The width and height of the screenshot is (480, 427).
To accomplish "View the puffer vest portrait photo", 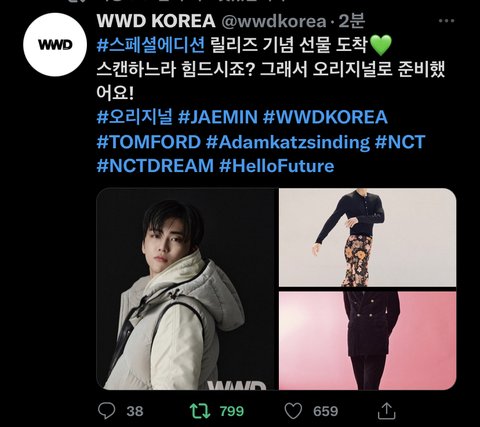I will (x=186, y=289).
